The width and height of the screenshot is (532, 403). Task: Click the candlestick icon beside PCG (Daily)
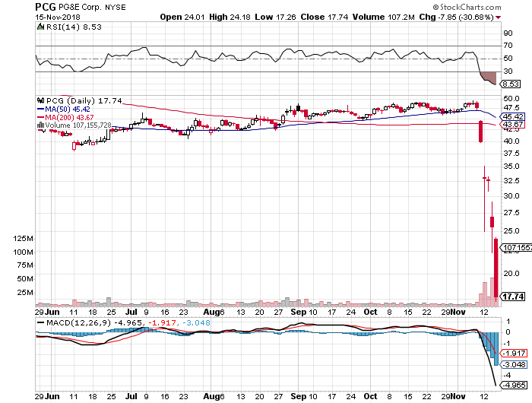[x=41, y=100]
